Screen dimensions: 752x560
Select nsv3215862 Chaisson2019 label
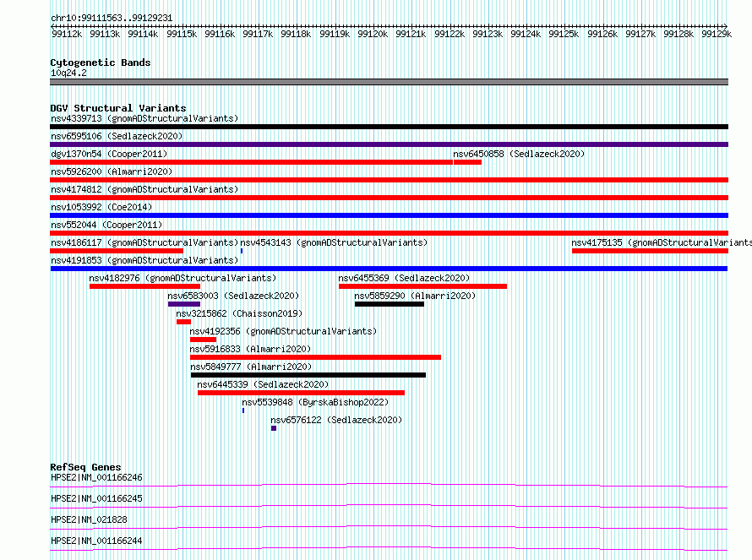[239, 313]
